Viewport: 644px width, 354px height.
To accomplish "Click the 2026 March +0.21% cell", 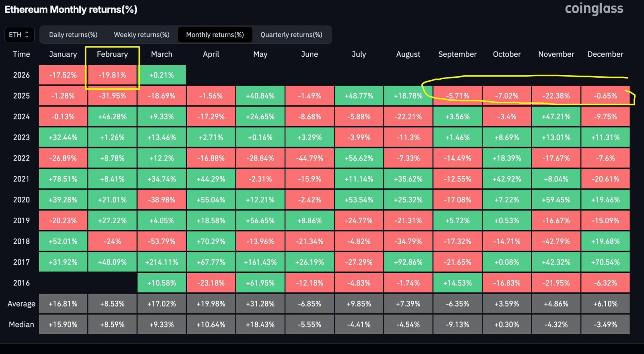I will tap(161, 75).
